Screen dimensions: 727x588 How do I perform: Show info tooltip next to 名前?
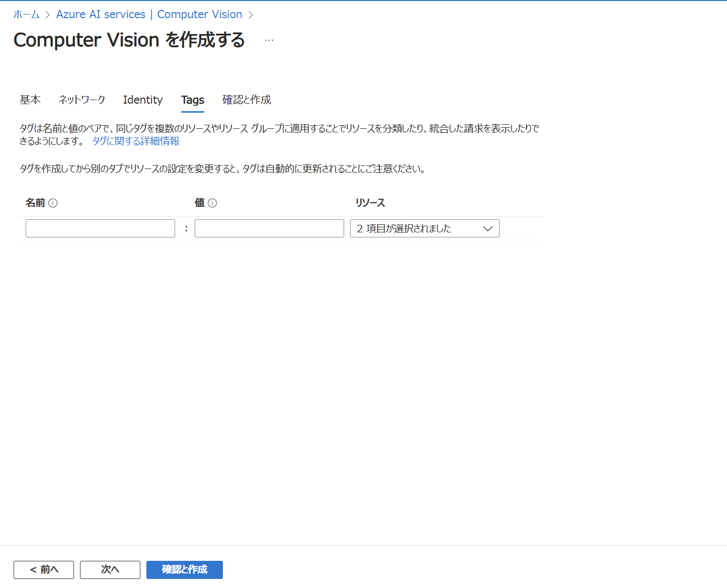(53, 203)
